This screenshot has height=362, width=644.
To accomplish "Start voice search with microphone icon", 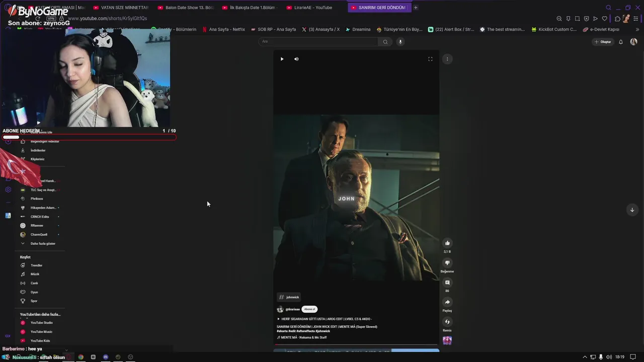I will 400,42.
